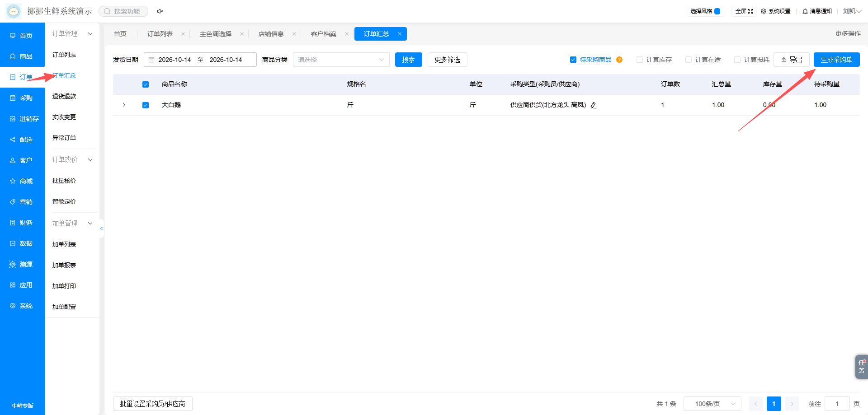Enable the 计算在途 checkbox
The image size is (868, 415).
pyautogui.click(x=689, y=60)
